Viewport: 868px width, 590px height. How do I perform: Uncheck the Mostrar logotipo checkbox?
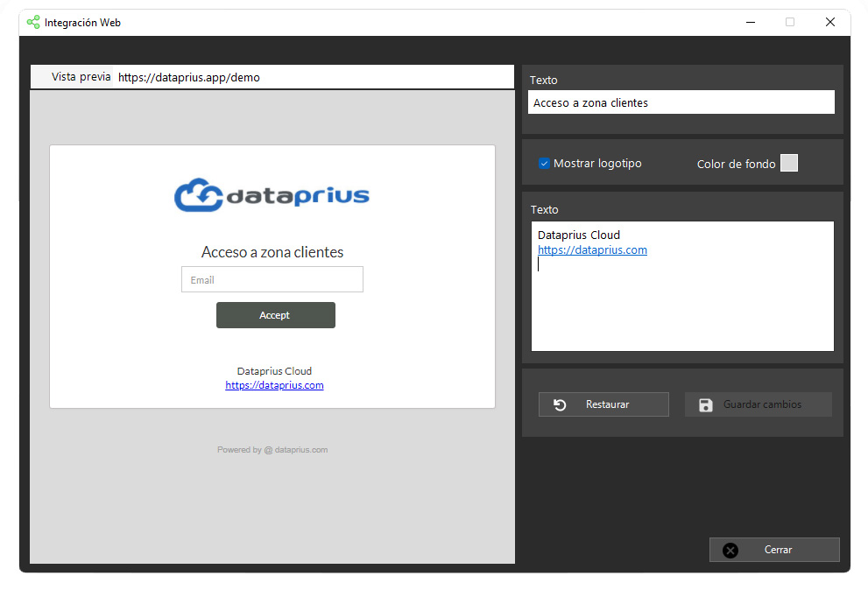point(544,164)
